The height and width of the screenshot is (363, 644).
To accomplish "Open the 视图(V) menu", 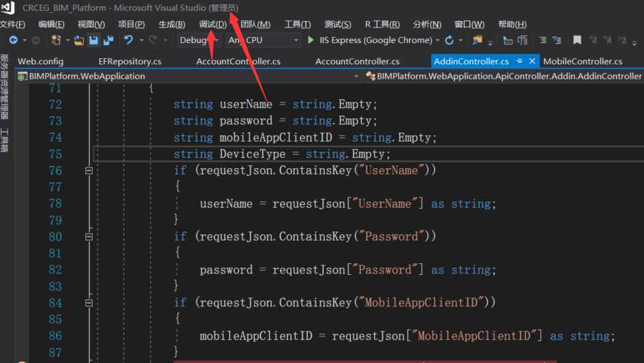I will pyautogui.click(x=92, y=24).
